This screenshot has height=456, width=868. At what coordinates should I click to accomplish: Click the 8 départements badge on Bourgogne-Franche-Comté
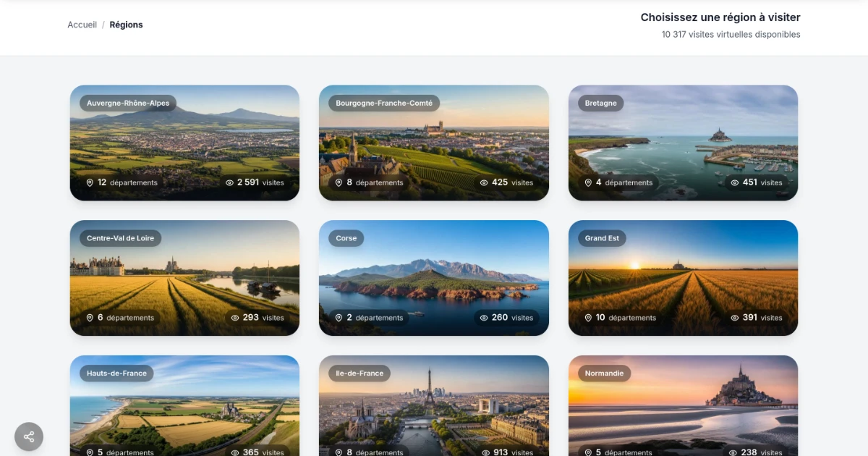click(x=369, y=183)
